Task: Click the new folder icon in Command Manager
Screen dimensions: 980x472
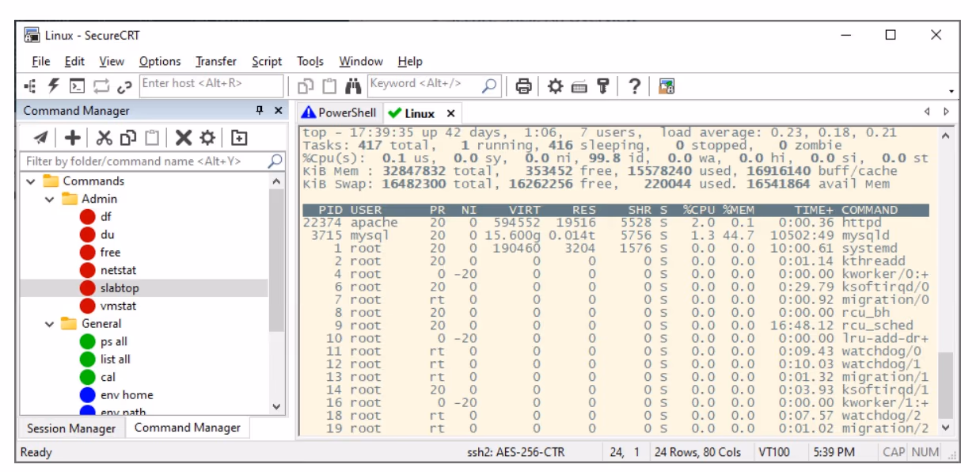Action: click(239, 138)
